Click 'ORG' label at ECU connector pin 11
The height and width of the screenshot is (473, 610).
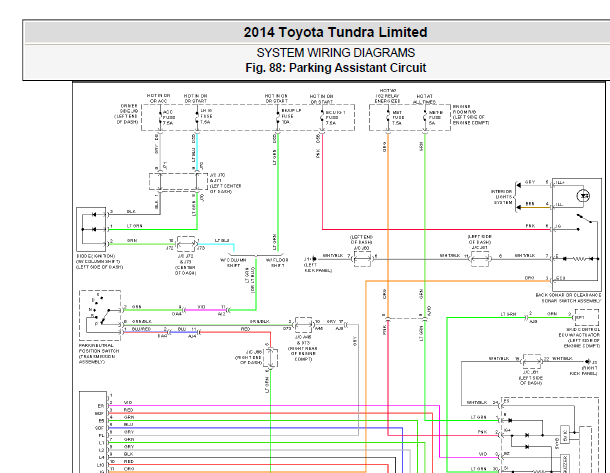(x=128, y=469)
